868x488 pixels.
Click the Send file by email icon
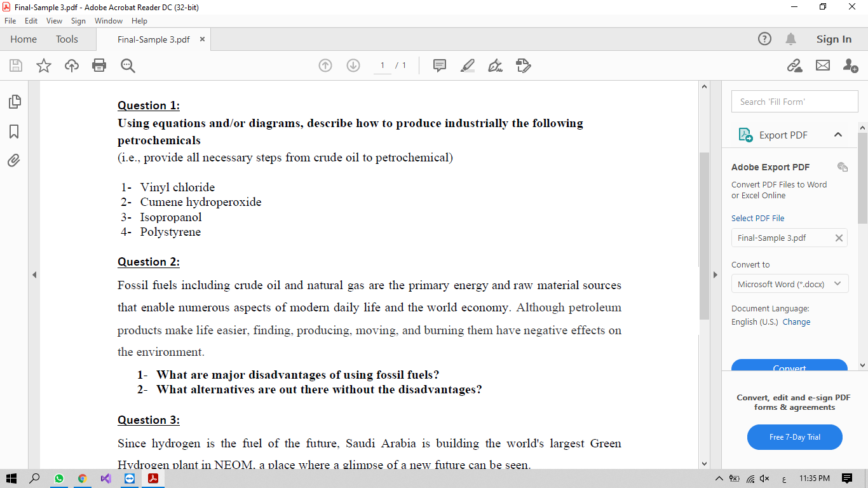[823, 65]
